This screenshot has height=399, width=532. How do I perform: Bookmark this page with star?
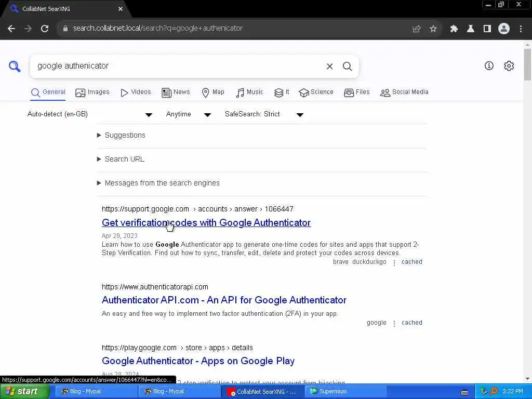coord(433,29)
